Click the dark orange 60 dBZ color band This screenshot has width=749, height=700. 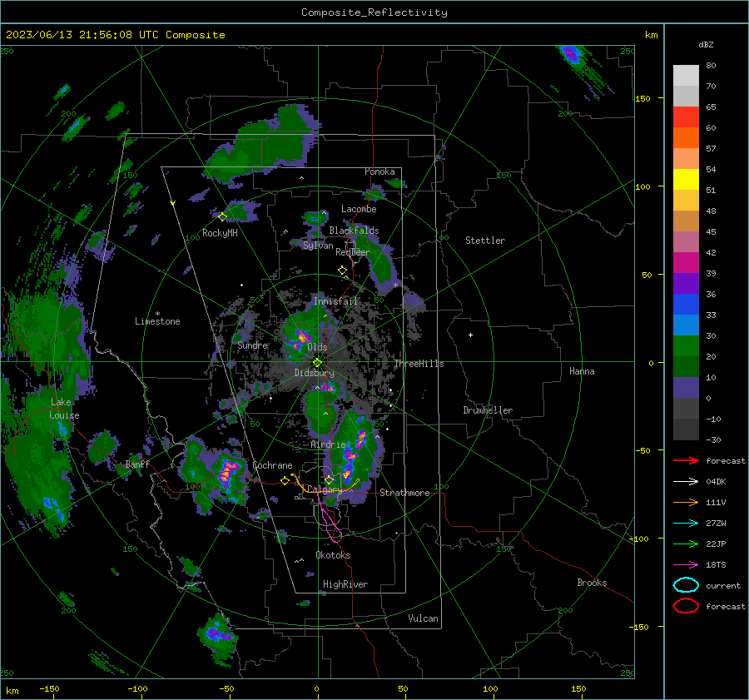(686, 137)
